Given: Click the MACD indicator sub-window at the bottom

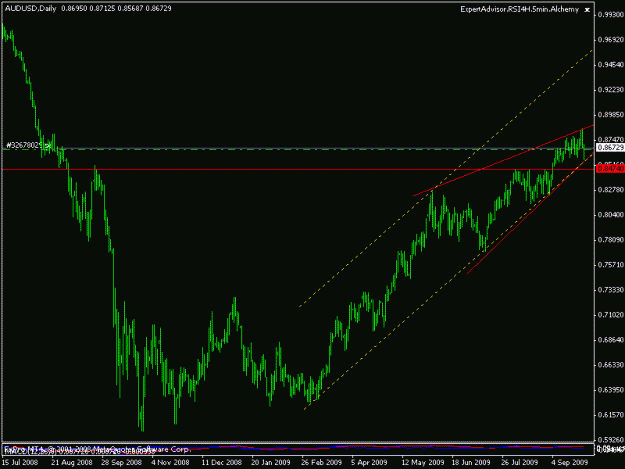Looking at the screenshot, I should click(298, 449).
